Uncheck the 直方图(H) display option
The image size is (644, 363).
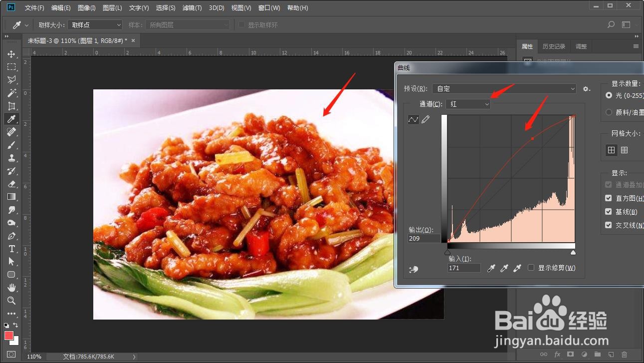pyautogui.click(x=608, y=198)
